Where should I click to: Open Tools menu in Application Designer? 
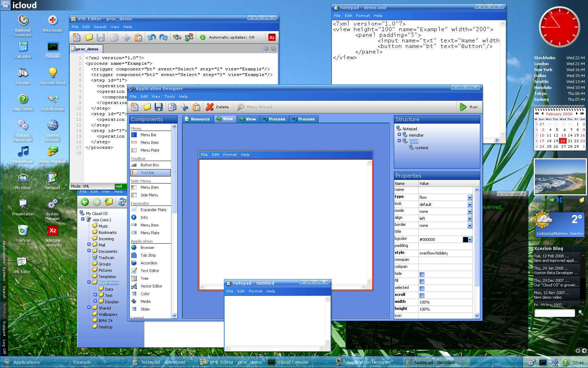coord(169,97)
